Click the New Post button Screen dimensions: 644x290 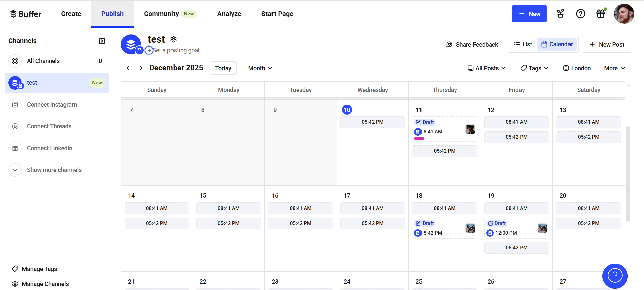click(x=606, y=44)
